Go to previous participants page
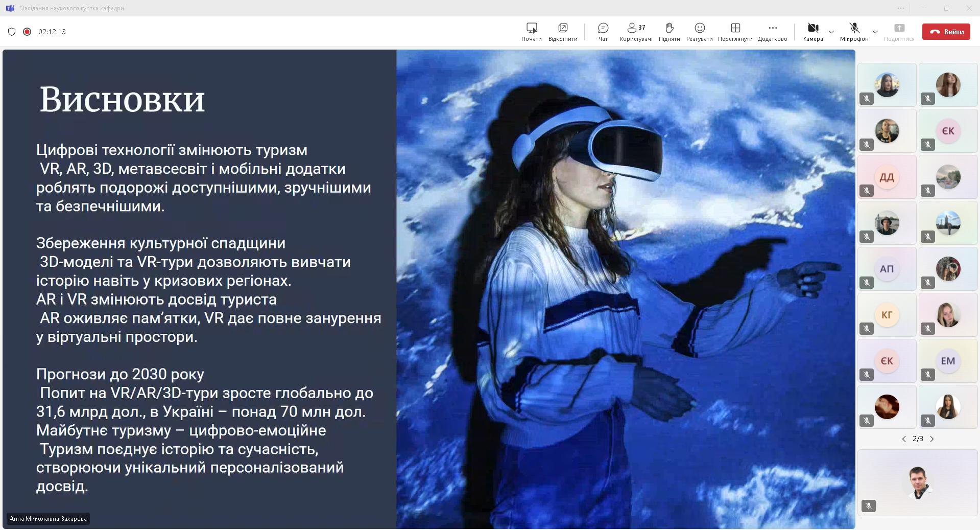 (x=904, y=439)
